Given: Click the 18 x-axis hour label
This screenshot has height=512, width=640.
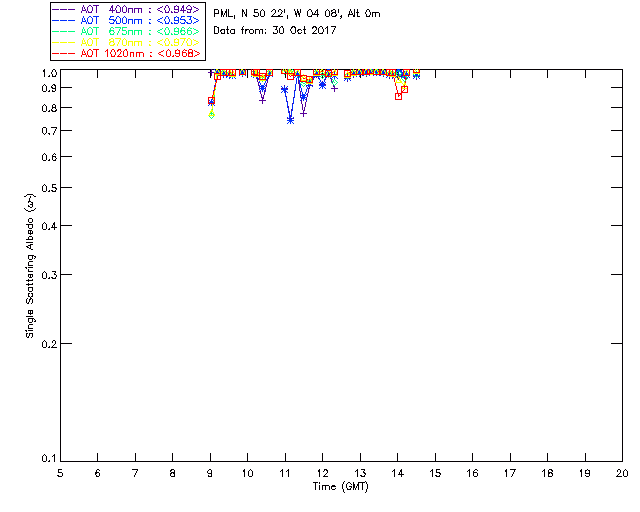Looking at the screenshot, I should point(547,473).
